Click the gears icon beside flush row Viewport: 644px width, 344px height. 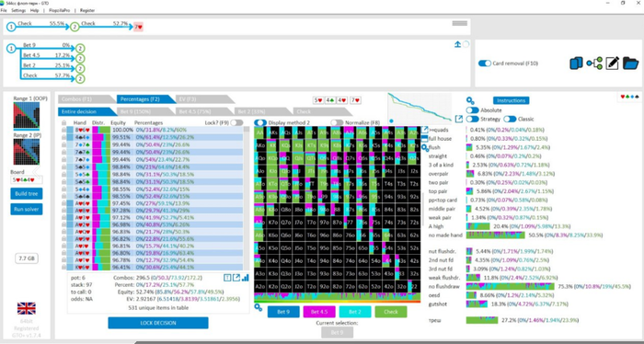click(x=425, y=148)
